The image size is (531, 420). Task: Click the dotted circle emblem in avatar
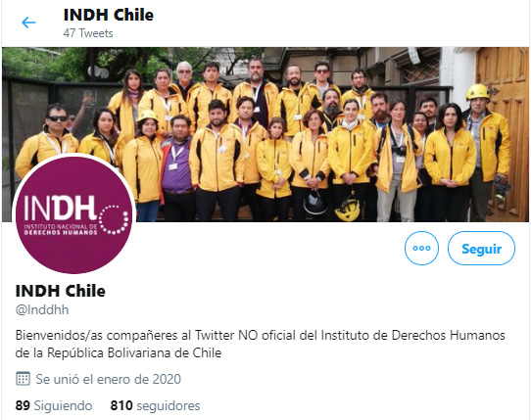click(x=115, y=219)
